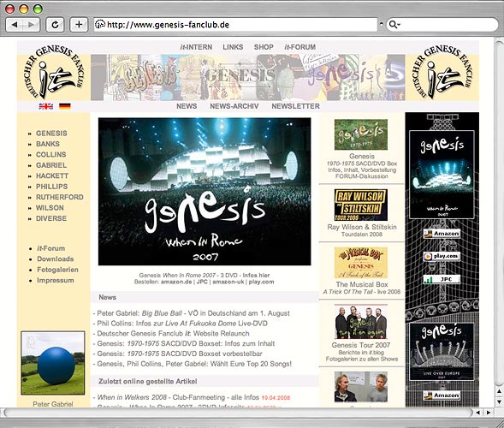The height and width of the screenshot is (428, 504).
Task: Open the it-FORUM top menu item
Action: pos(299,47)
